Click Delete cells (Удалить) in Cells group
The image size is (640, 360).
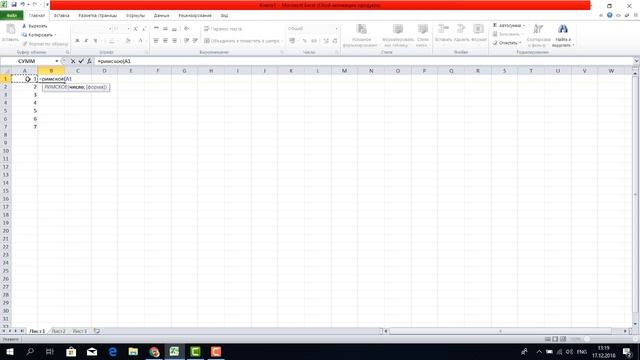click(462, 33)
